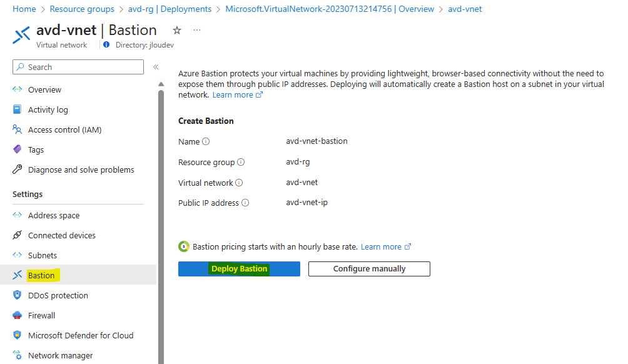The height and width of the screenshot is (364, 628).
Task: Click the Network manager gear icon
Action: point(18,355)
